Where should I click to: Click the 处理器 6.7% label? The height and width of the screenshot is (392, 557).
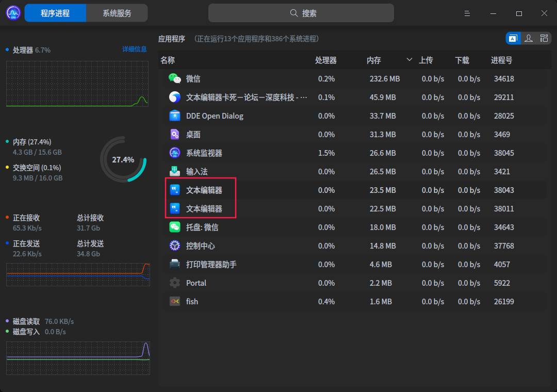(x=31, y=50)
